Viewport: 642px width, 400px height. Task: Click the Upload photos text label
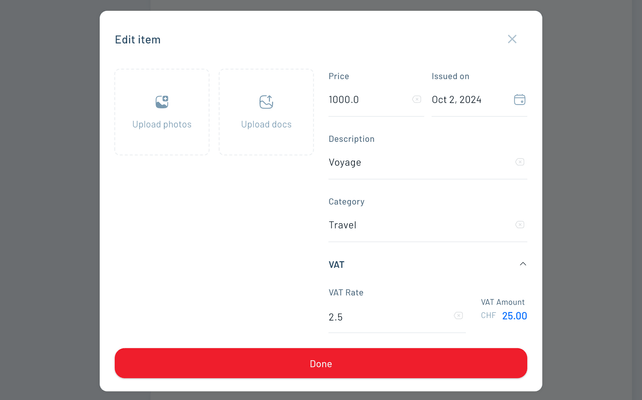pyautogui.click(x=162, y=125)
